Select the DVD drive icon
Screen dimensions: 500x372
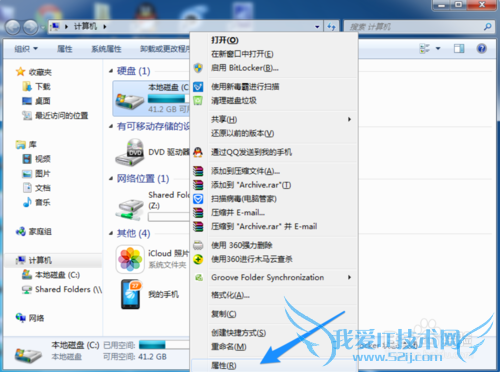tap(129, 152)
